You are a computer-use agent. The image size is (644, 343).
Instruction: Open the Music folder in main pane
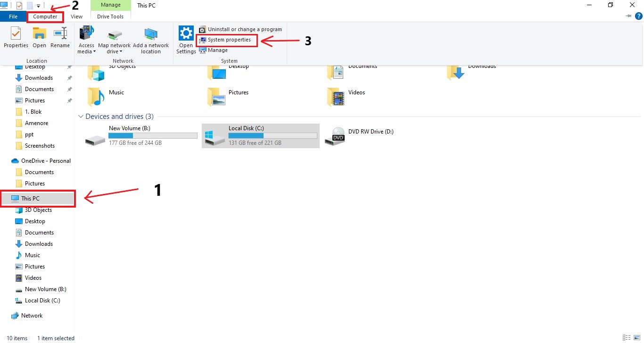pos(96,97)
